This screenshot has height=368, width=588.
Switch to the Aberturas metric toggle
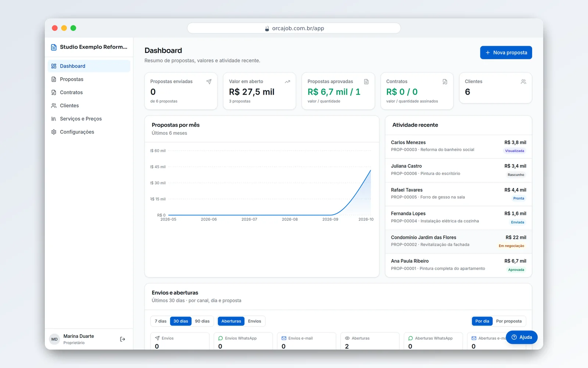(231, 321)
